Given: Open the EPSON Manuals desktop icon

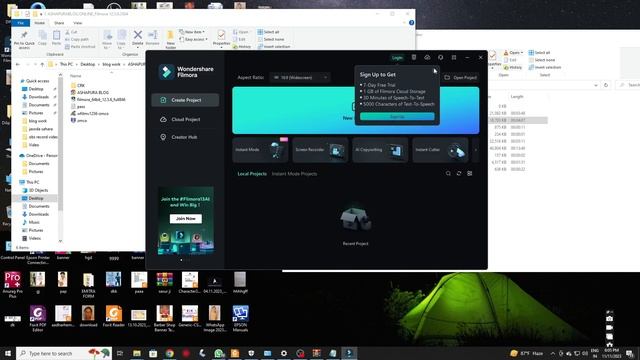Looking at the screenshot, I should tap(240, 319).
